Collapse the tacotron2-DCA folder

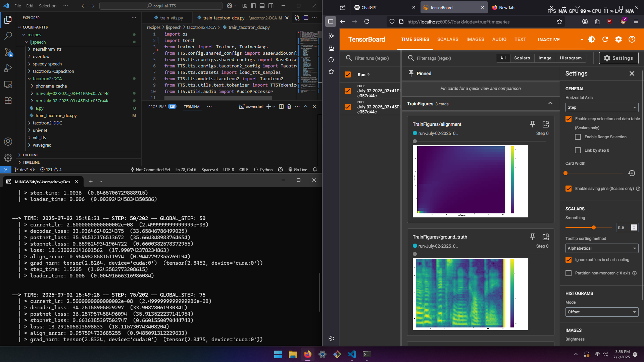(47, 79)
